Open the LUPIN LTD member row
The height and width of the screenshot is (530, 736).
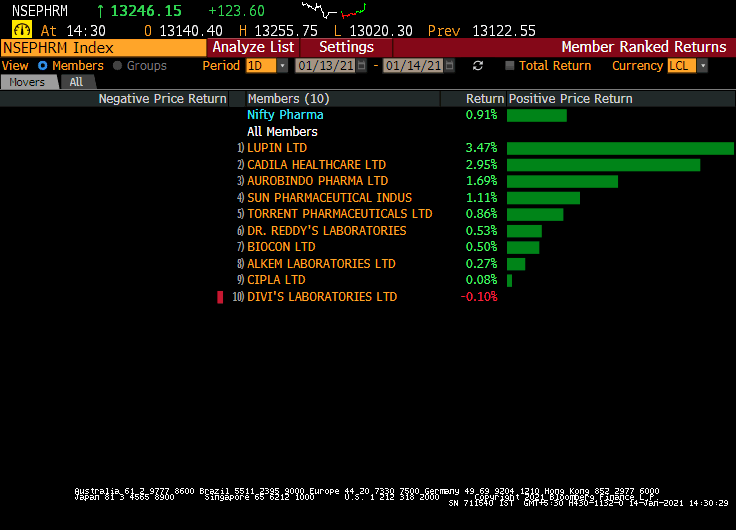pyautogui.click(x=277, y=148)
